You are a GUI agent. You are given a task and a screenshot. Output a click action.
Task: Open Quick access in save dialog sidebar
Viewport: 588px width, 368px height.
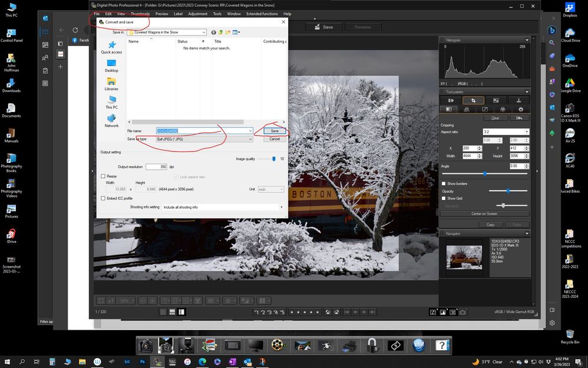[x=111, y=47]
